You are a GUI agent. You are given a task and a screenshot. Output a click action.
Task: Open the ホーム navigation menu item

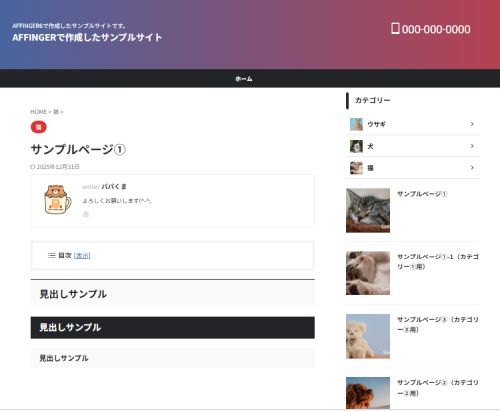click(244, 79)
